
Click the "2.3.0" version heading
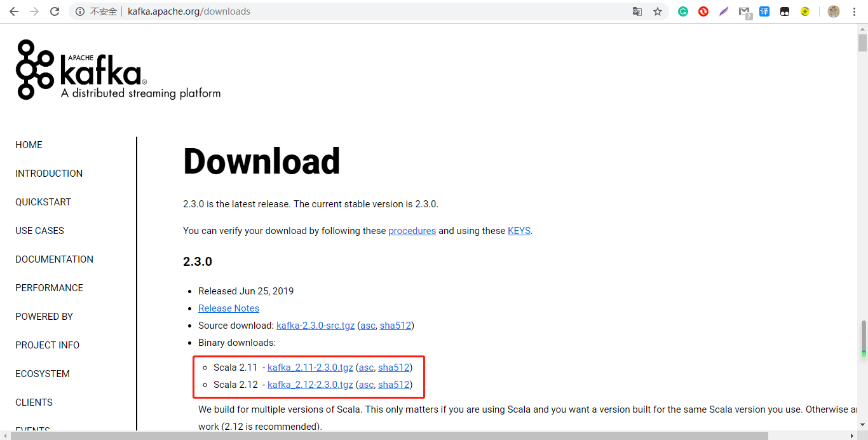(x=198, y=262)
